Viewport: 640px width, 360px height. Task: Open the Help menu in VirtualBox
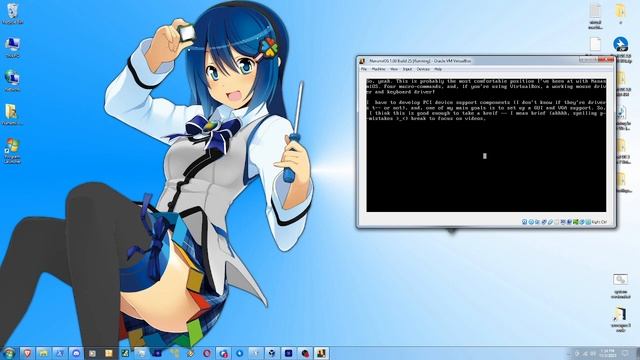(438, 69)
